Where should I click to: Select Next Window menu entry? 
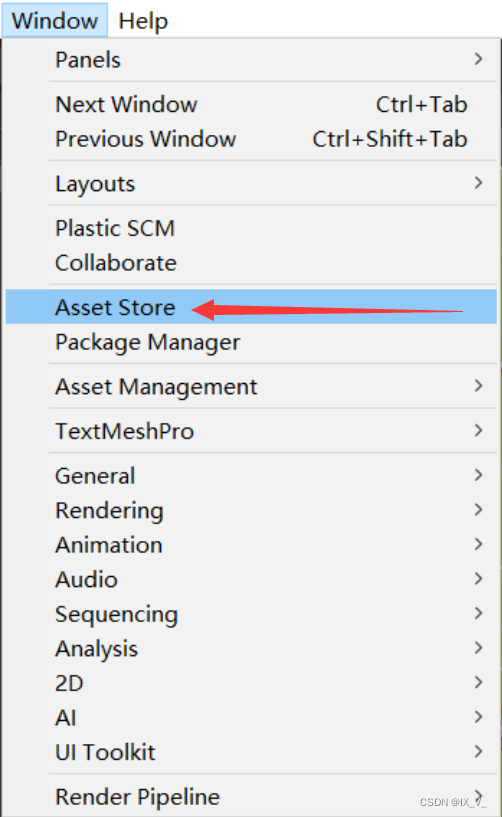[251, 104]
